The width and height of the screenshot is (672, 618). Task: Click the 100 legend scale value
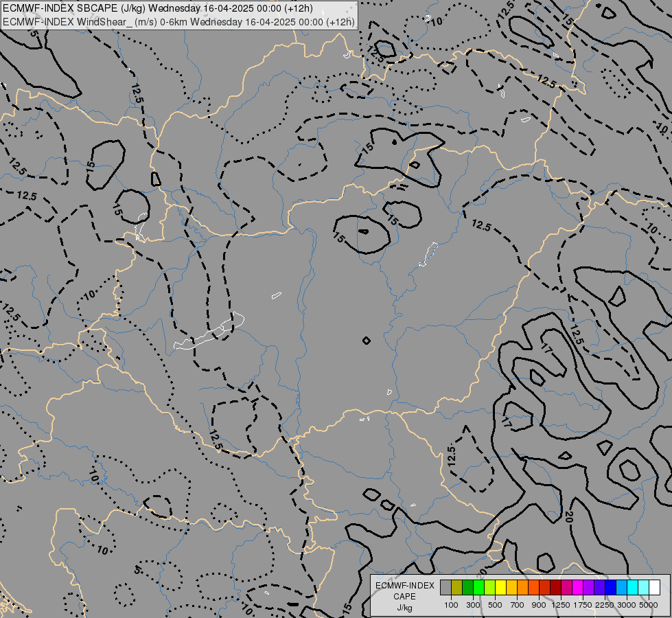(x=451, y=605)
